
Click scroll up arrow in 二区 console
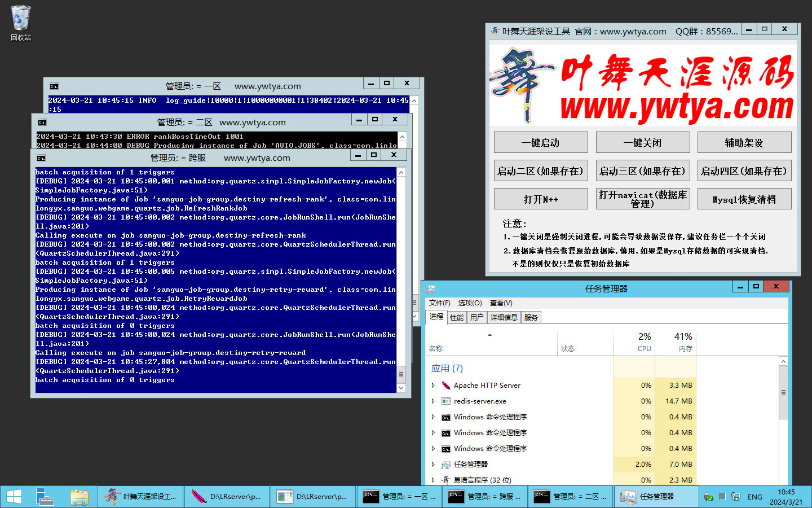pos(402,137)
